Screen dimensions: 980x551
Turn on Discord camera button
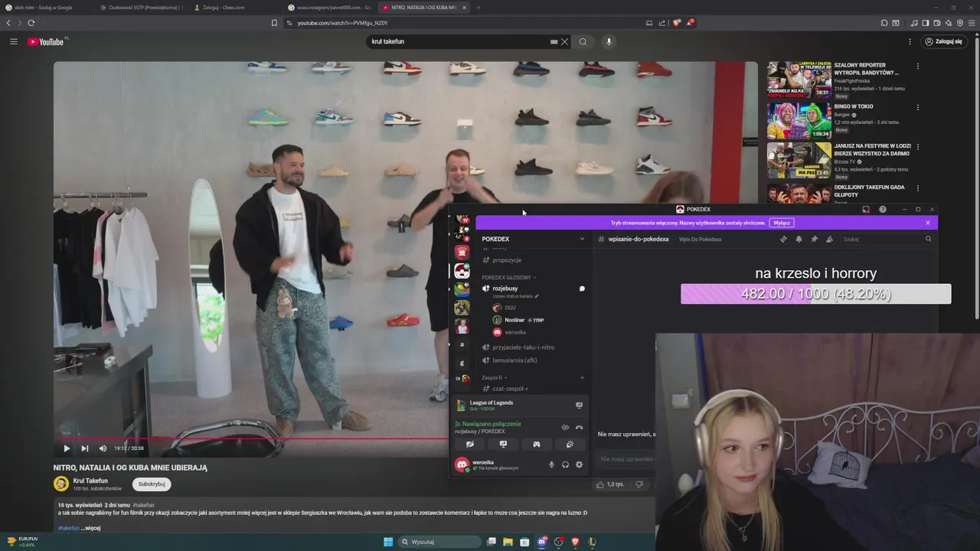coord(470,444)
